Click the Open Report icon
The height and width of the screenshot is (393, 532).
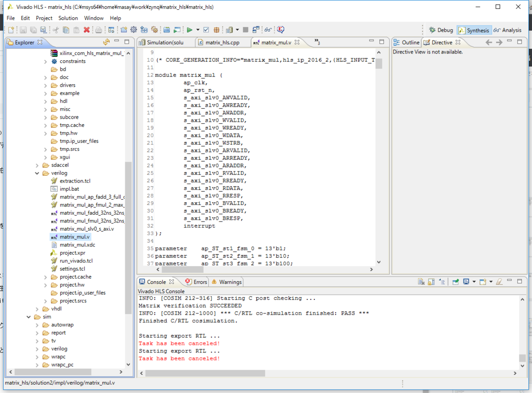pyautogui.click(x=229, y=30)
